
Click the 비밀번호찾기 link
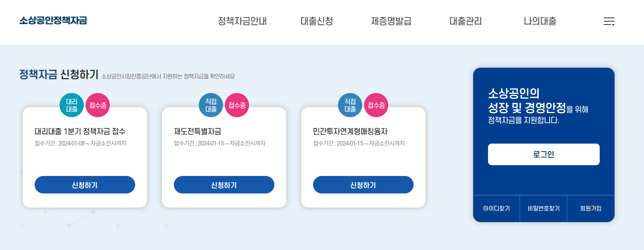click(x=543, y=208)
